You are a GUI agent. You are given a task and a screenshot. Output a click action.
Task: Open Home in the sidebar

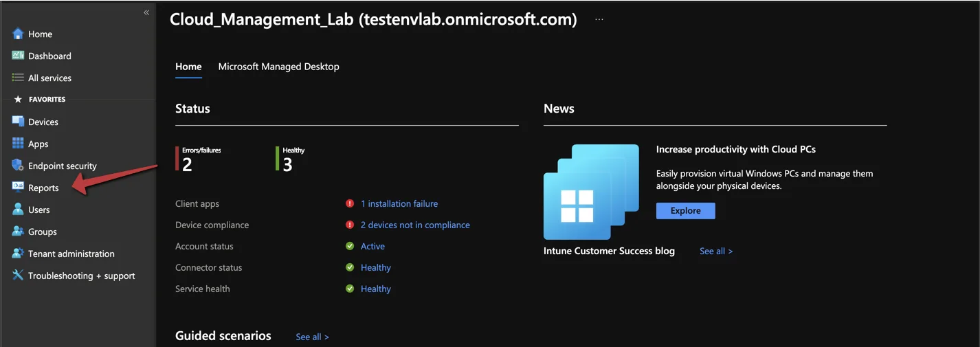(x=40, y=34)
